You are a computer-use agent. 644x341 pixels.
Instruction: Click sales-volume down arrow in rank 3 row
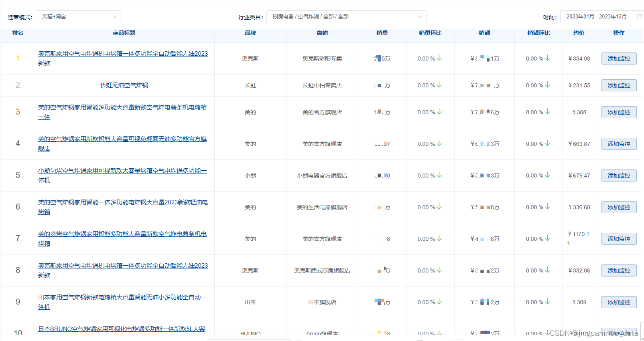439,112
